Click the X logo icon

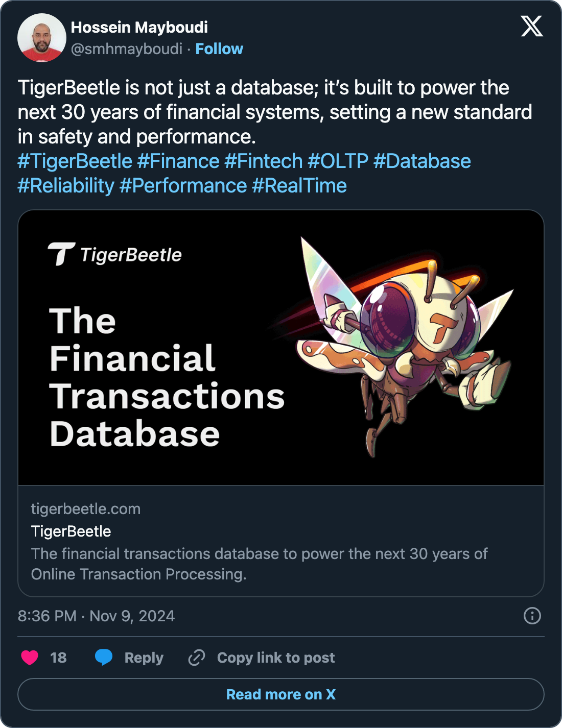coord(531,26)
